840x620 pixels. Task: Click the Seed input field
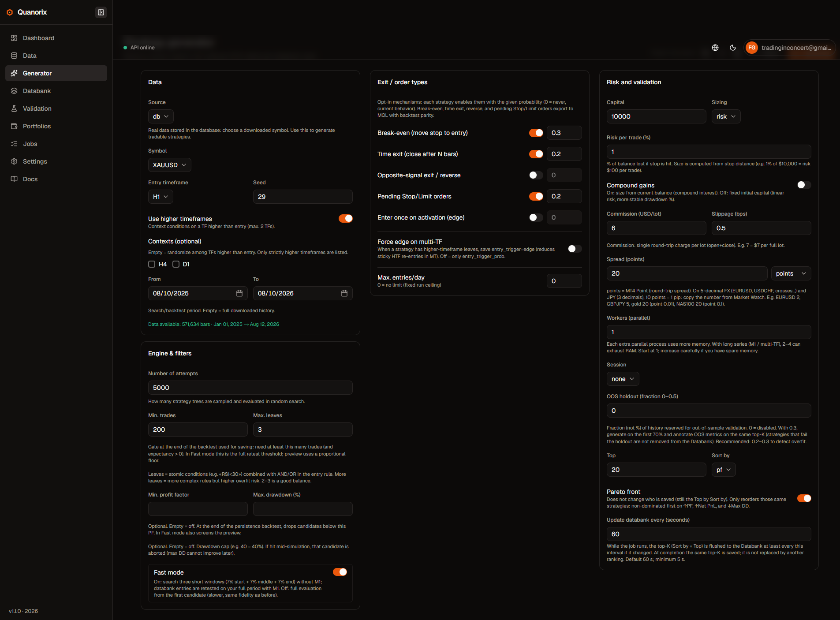pyautogui.click(x=303, y=197)
